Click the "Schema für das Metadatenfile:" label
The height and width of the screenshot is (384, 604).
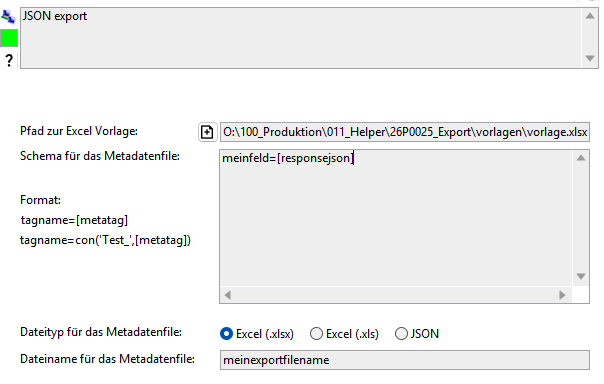(100, 156)
